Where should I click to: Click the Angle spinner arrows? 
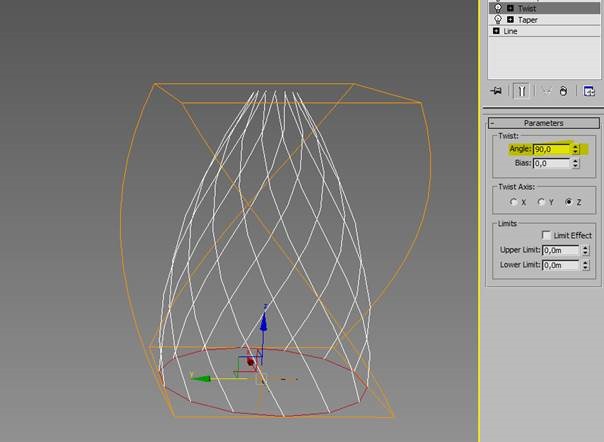(x=576, y=149)
